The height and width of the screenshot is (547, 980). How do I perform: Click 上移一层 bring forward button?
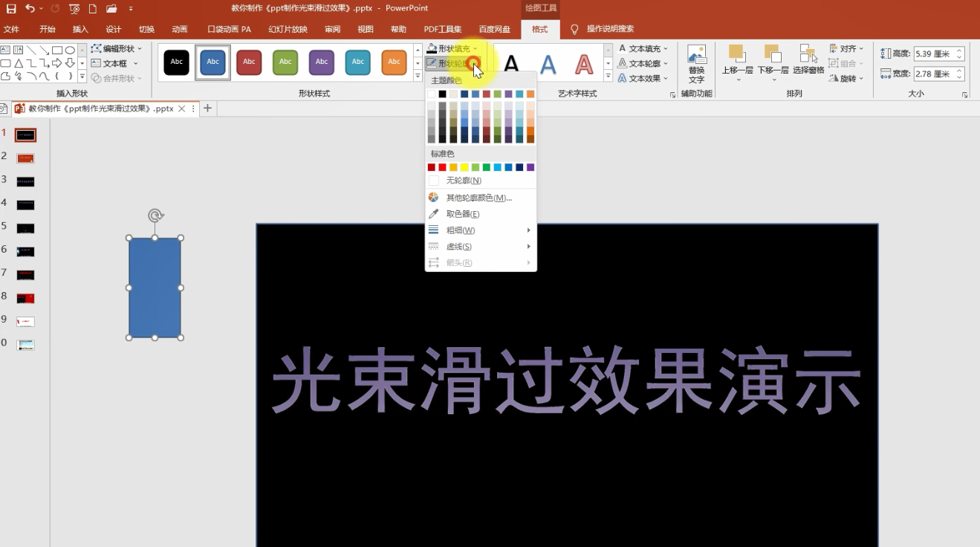(737, 62)
